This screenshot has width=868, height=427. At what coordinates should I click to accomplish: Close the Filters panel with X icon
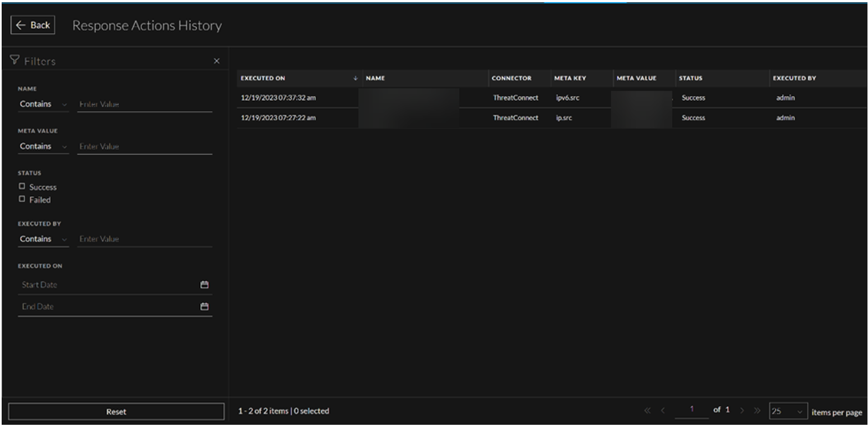click(x=217, y=61)
